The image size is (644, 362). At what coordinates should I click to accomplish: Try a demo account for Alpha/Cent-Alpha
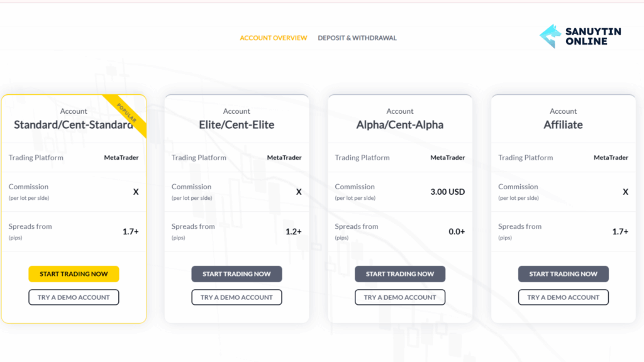400,297
